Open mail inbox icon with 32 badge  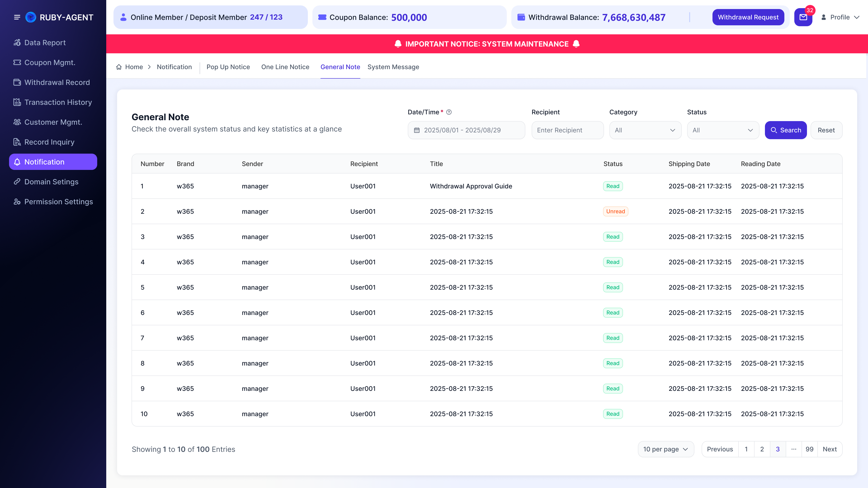tap(803, 17)
